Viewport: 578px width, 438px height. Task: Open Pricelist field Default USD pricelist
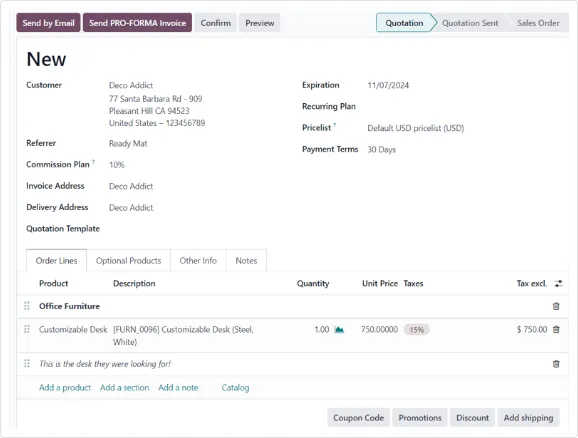[415, 128]
